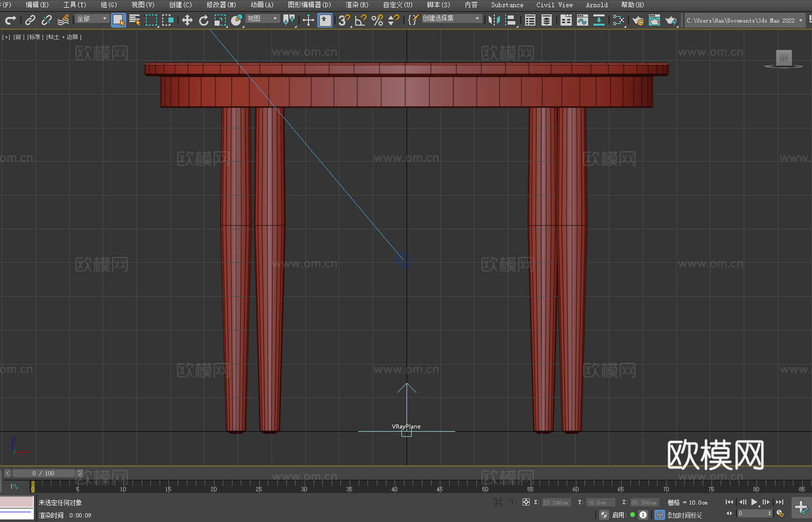This screenshot has height=522, width=812.
Task: Click 添加时间标记 add time tag
Action: tap(685, 515)
